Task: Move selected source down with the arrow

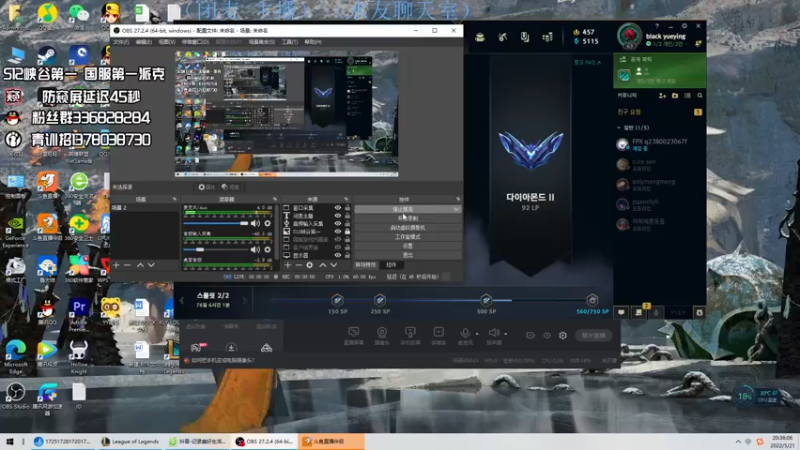Action: [x=334, y=265]
